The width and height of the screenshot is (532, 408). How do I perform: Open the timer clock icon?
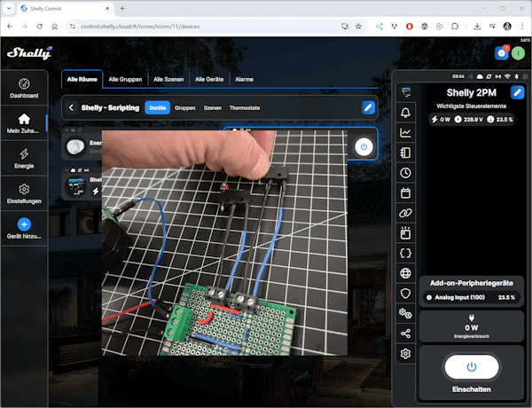click(x=406, y=173)
